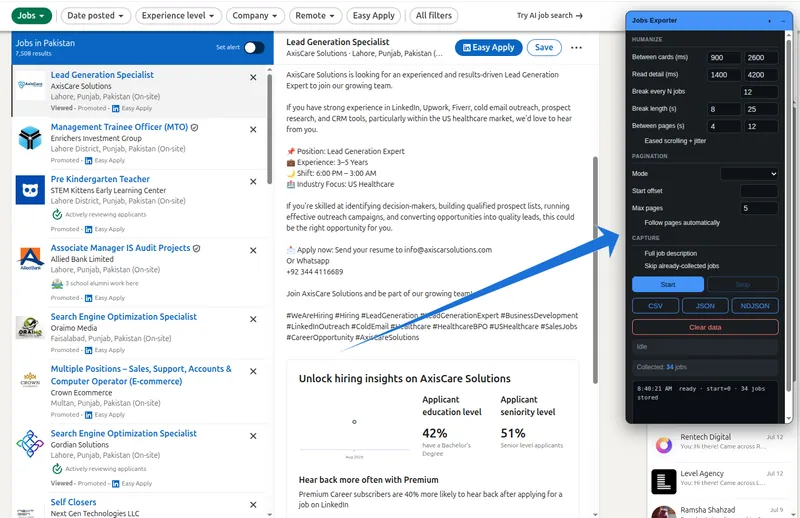The height and width of the screenshot is (518, 800).
Task: Open the pagination Mode dropdown
Action: point(749,174)
